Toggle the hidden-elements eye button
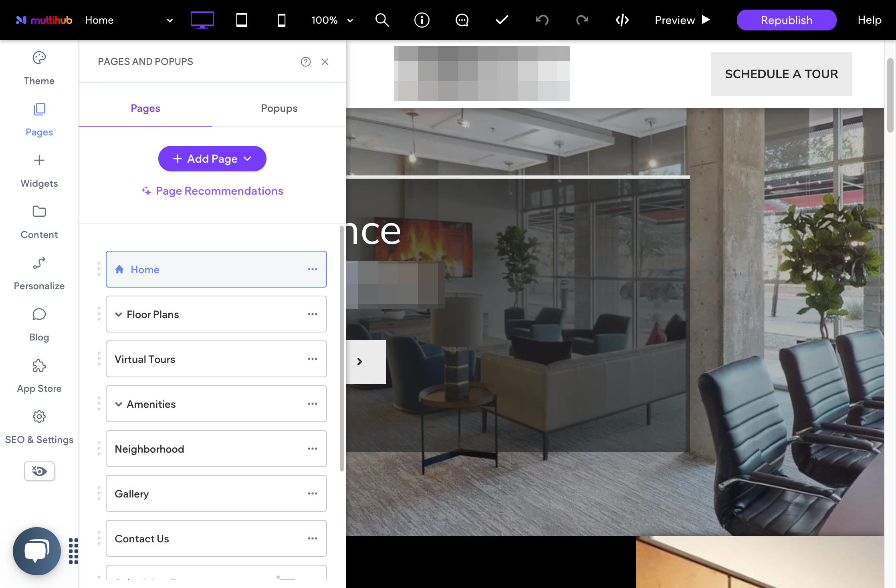This screenshot has width=896, height=588. tap(39, 471)
